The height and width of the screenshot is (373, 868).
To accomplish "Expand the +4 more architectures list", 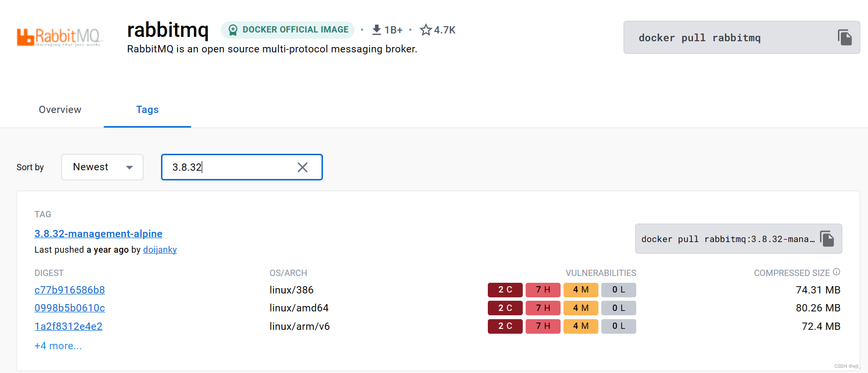I will click(58, 346).
